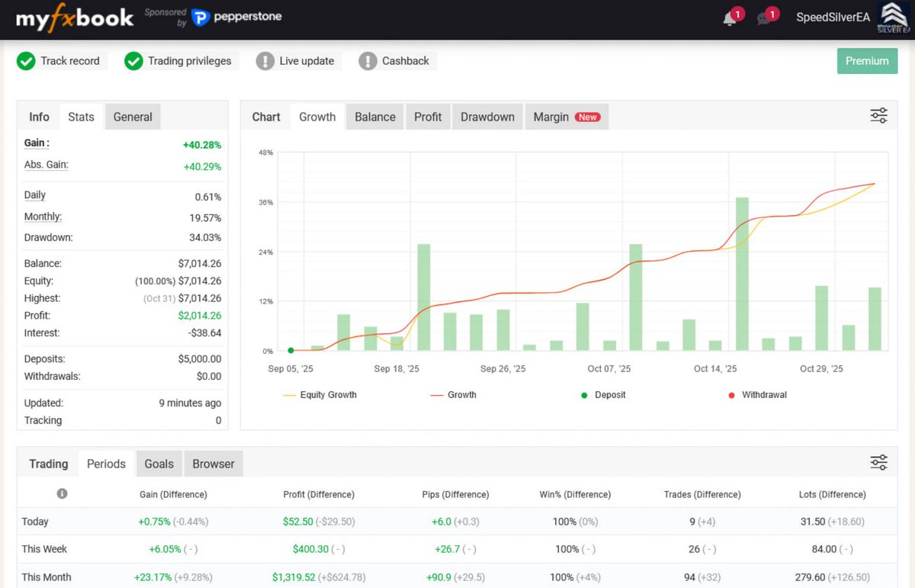Switch to the Stats tab

coord(81,117)
